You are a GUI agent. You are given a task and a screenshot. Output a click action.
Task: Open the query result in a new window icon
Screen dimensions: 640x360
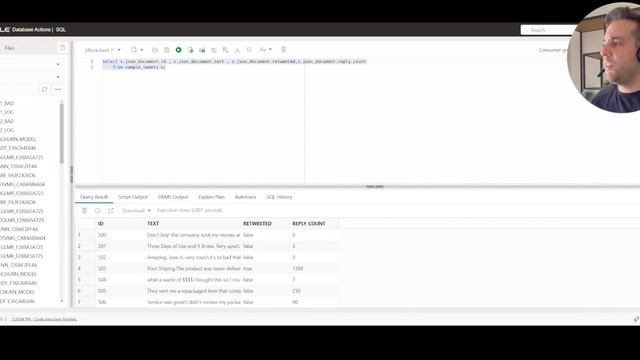click(x=111, y=211)
